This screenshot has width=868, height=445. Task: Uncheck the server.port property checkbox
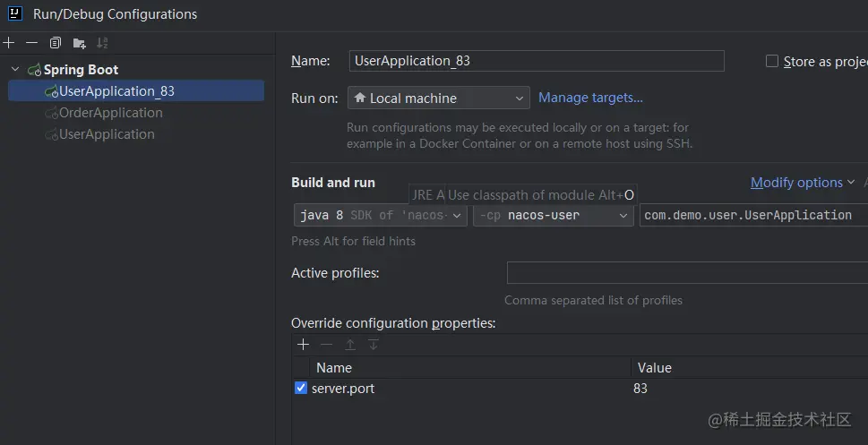tap(301, 389)
